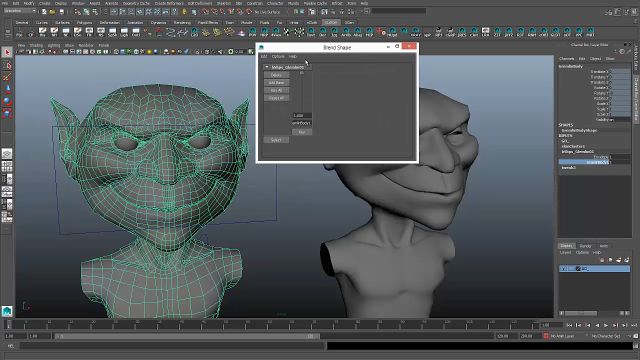Click the 'mkr' shelf button at shelf end
The width and height of the screenshot is (640, 360).
point(591,32)
